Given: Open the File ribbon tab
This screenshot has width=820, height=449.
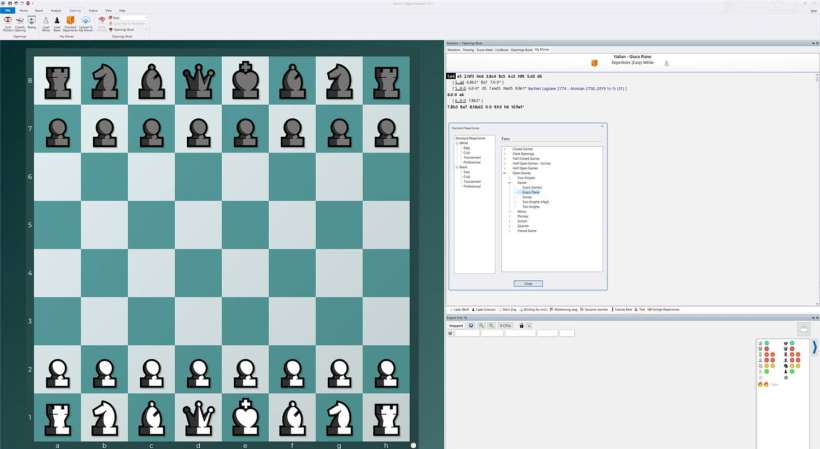Looking at the screenshot, I should (x=7, y=10).
